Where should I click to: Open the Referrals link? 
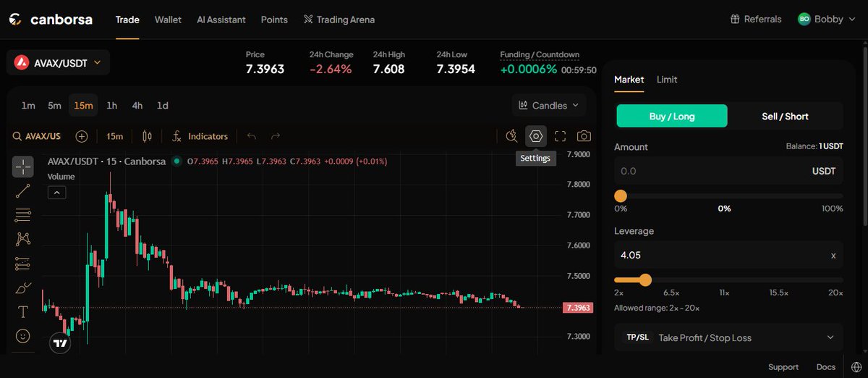pyautogui.click(x=756, y=20)
